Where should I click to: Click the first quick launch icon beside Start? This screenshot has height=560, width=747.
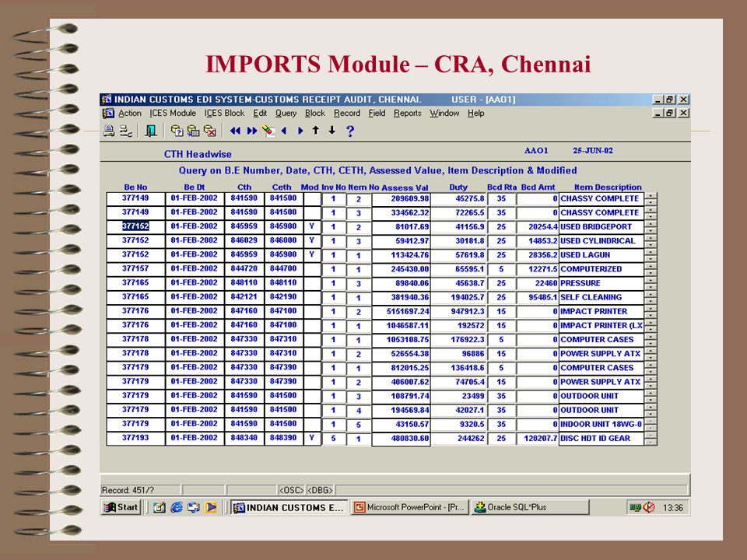[160, 508]
